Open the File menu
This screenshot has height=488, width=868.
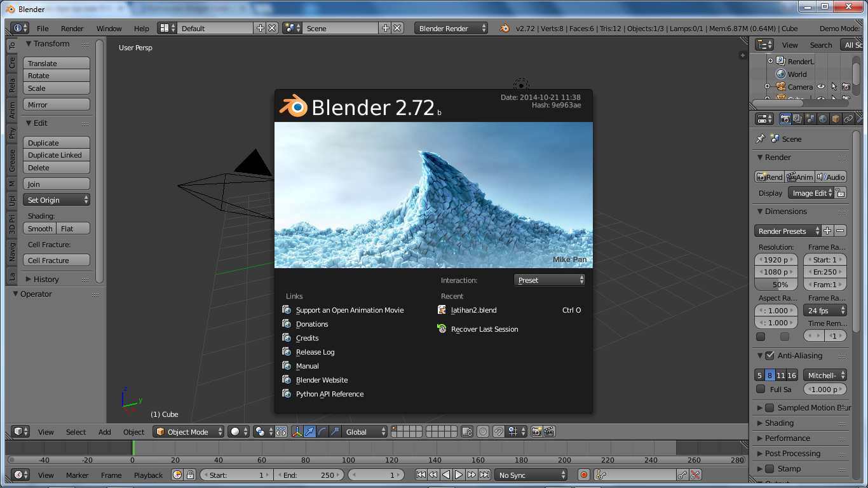click(x=43, y=29)
